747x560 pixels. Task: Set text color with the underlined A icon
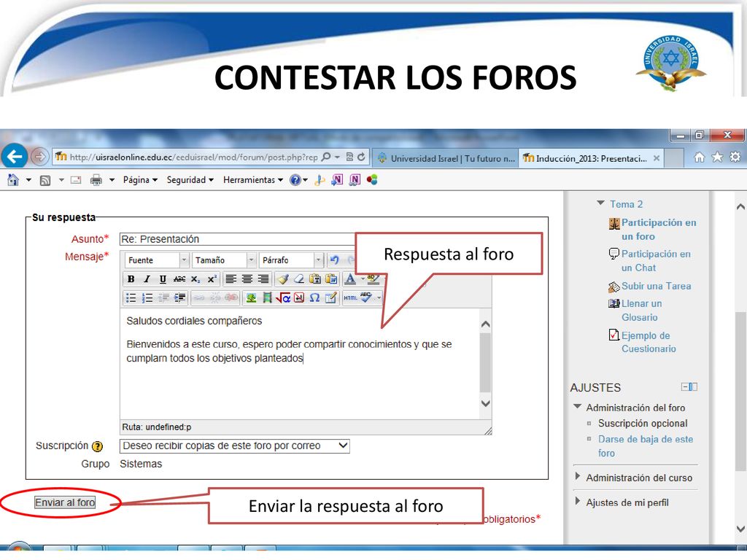[350, 279]
